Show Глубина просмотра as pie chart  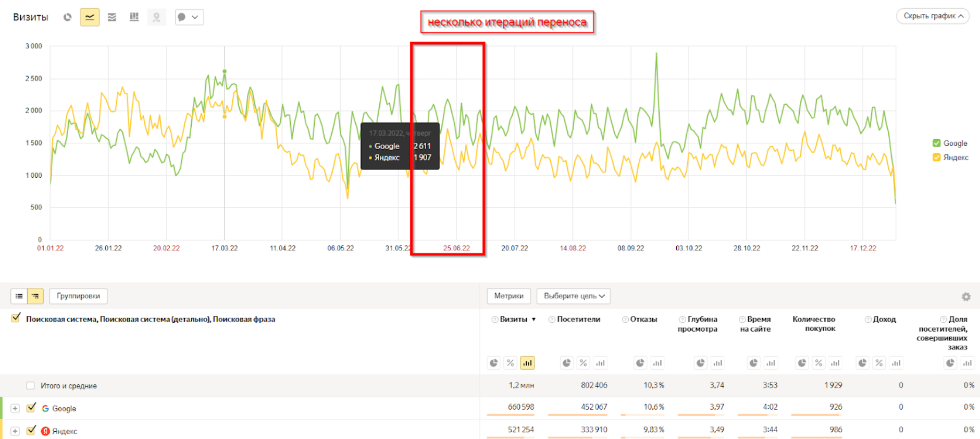pos(701,363)
